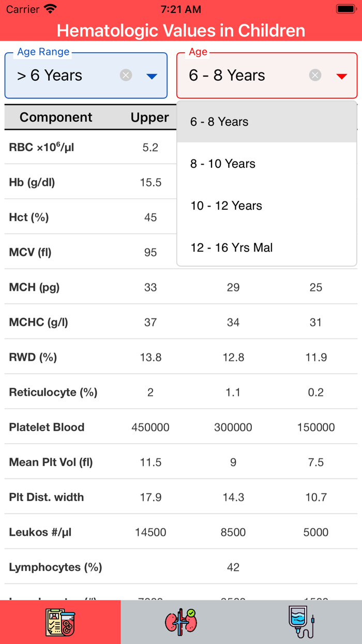Tap the 'Component' column header

click(56, 117)
